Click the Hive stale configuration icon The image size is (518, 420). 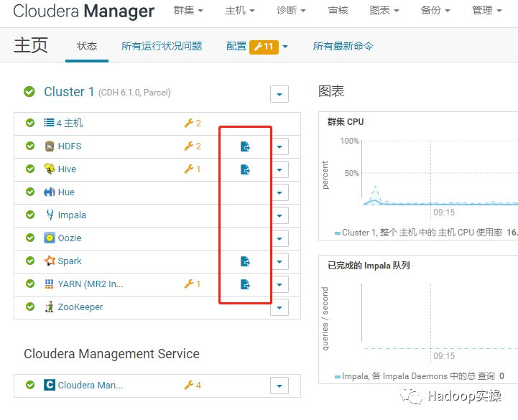(x=245, y=169)
